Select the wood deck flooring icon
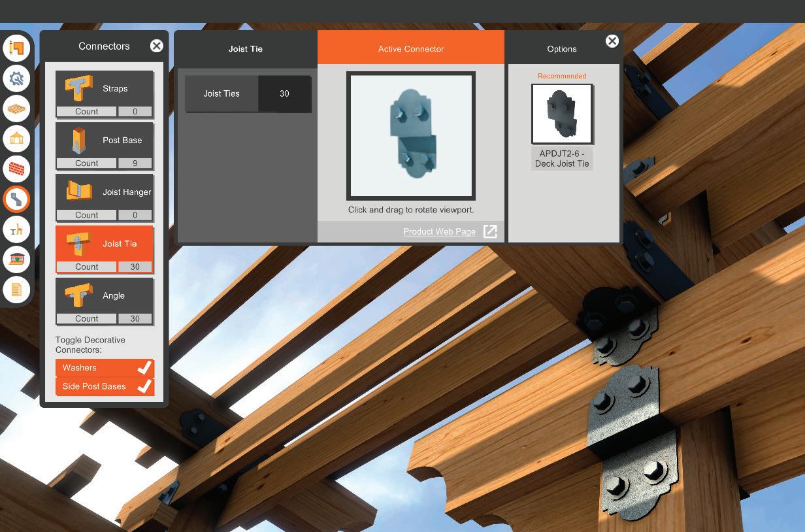The width and height of the screenshot is (805, 532). pyautogui.click(x=16, y=108)
